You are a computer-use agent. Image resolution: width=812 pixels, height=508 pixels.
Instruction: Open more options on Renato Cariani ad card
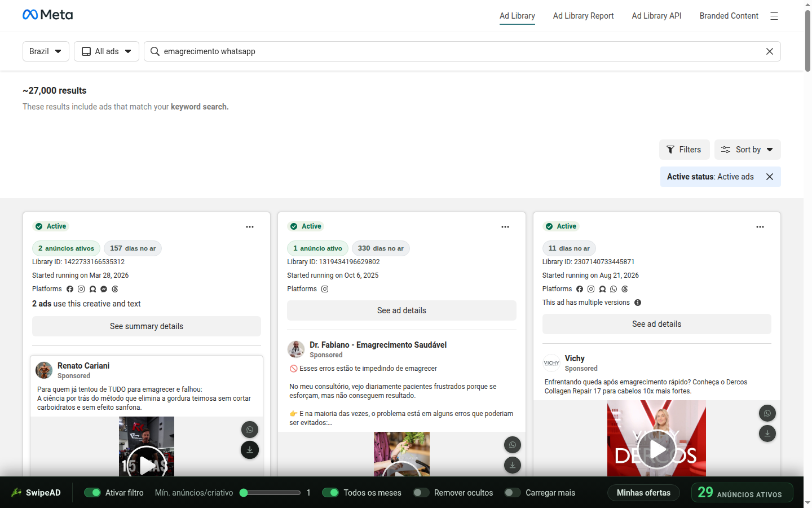coord(250,227)
